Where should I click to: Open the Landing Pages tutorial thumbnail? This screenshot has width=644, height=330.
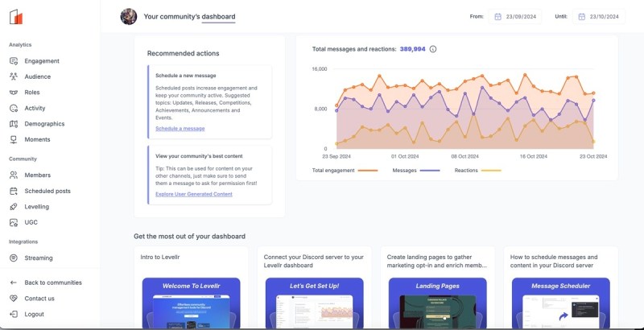[437, 303]
